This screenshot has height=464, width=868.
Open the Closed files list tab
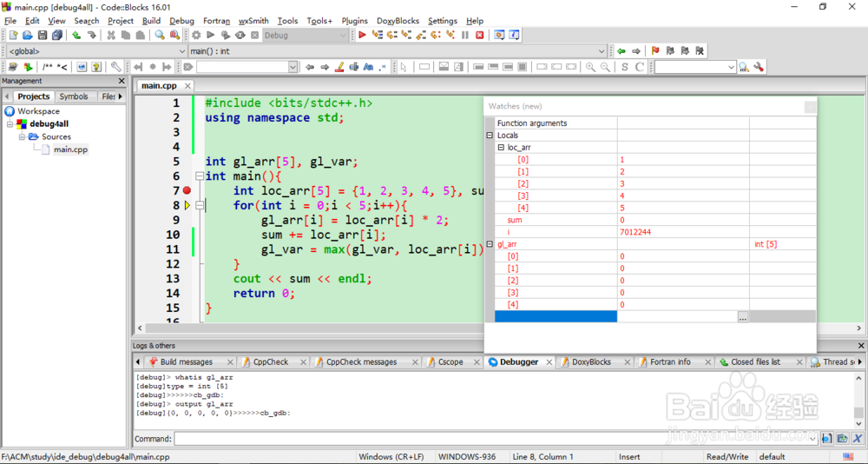click(x=756, y=362)
